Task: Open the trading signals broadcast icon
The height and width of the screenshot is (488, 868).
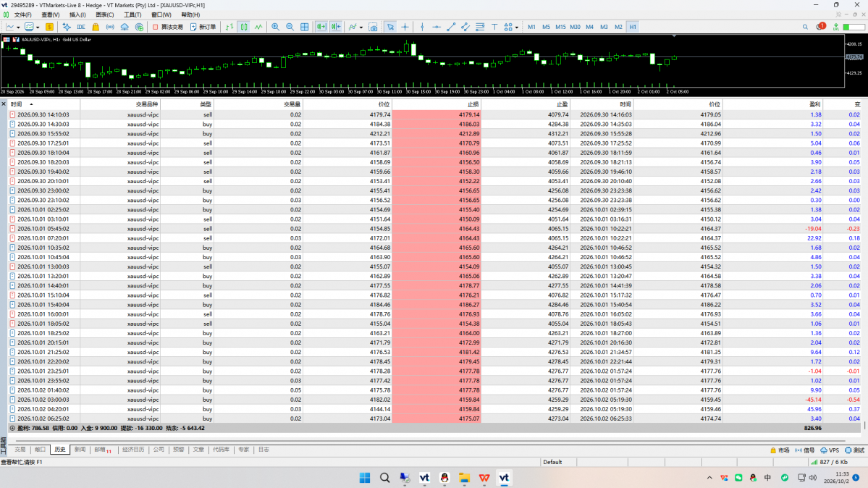Action: click(110, 27)
